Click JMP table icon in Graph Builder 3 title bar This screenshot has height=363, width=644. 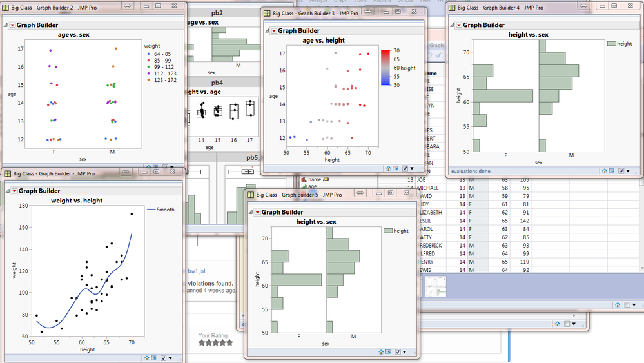tap(267, 13)
